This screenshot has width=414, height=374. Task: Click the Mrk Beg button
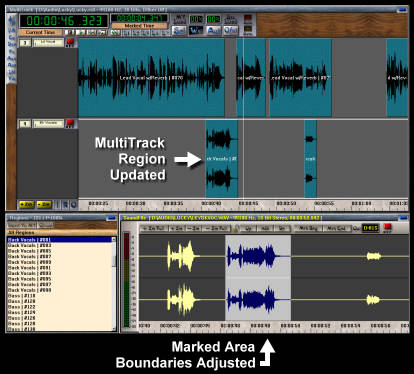tap(309, 228)
